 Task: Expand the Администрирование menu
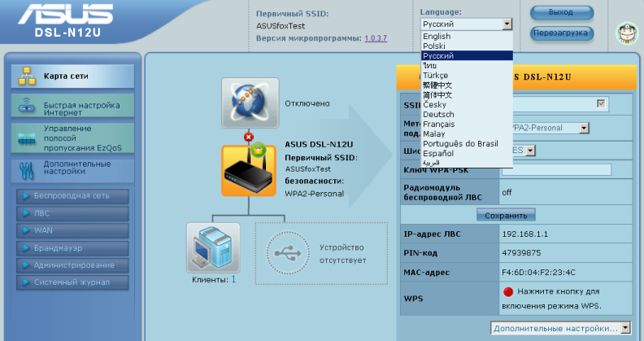coord(72,265)
